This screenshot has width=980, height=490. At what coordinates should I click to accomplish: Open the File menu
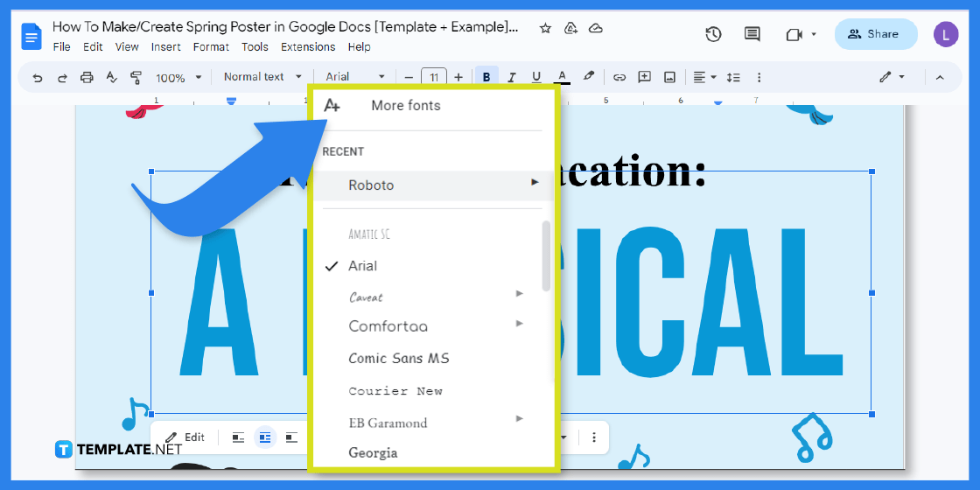62,47
